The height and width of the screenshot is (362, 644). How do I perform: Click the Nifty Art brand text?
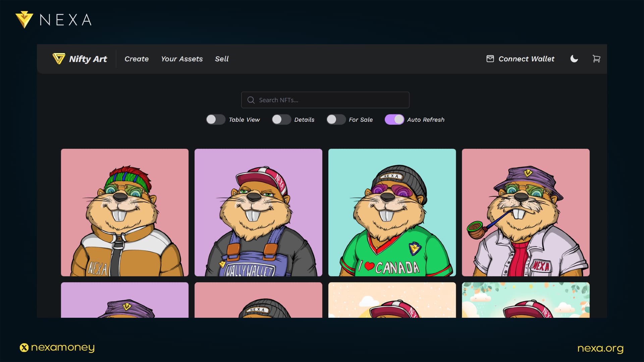click(x=88, y=59)
